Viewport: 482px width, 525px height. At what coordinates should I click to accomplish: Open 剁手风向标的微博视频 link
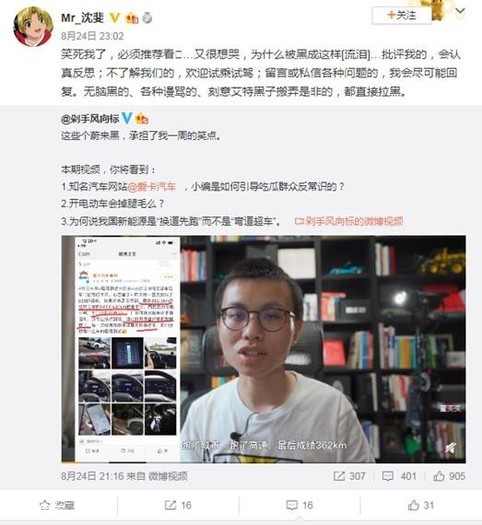[349, 221]
